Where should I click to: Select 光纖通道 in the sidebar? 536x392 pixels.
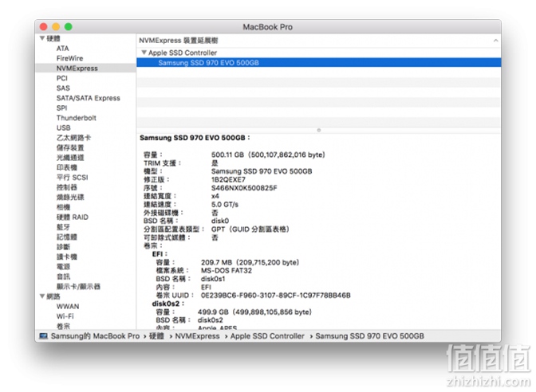(x=70, y=158)
